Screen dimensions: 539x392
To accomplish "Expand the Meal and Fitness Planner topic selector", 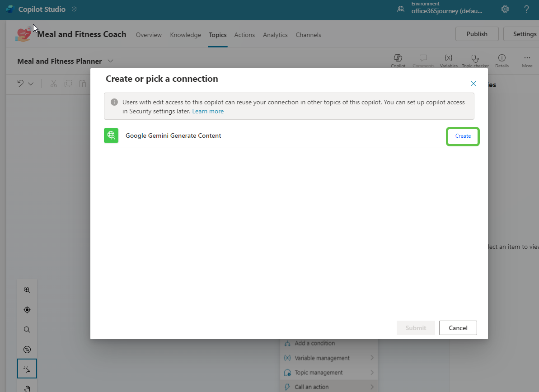I will point(110,61).
